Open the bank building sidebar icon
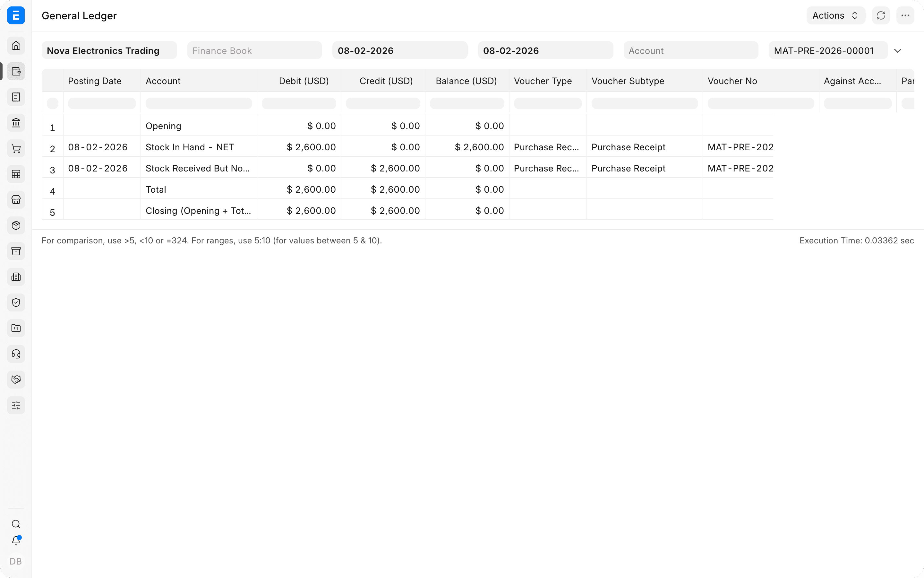Image resolution: width=924 pixels, height=578 pixels. [16, 123]
